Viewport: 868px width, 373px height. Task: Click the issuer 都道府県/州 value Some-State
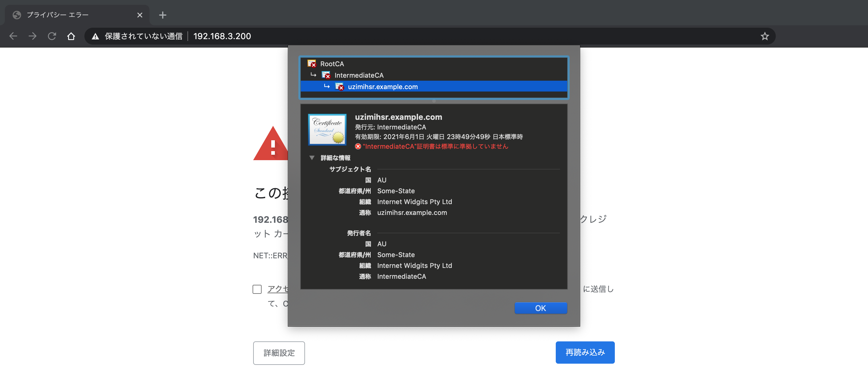(396, 255)
